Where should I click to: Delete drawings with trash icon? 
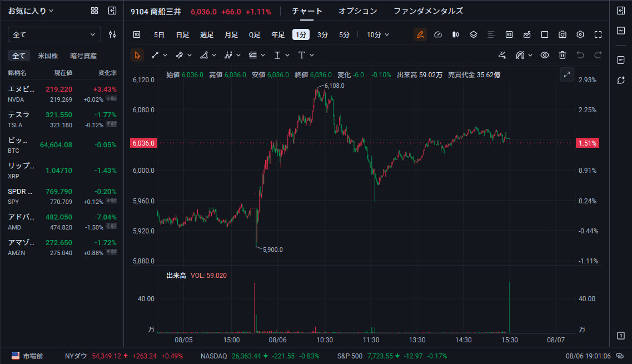tap(563, 55)
